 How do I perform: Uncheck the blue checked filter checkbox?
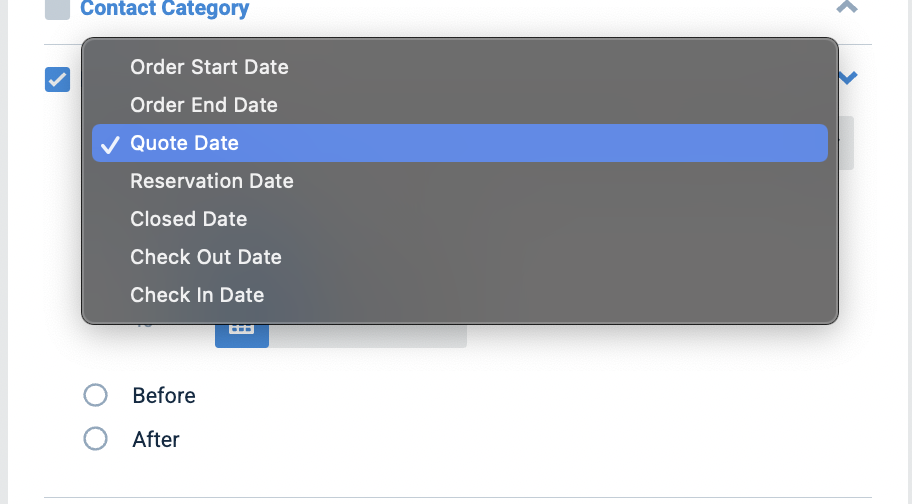click(58, 80)
